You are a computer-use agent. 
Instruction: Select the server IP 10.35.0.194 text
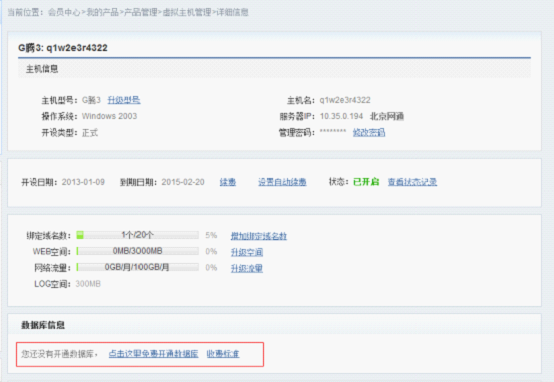pyautogui.click(x=341, y=116)
